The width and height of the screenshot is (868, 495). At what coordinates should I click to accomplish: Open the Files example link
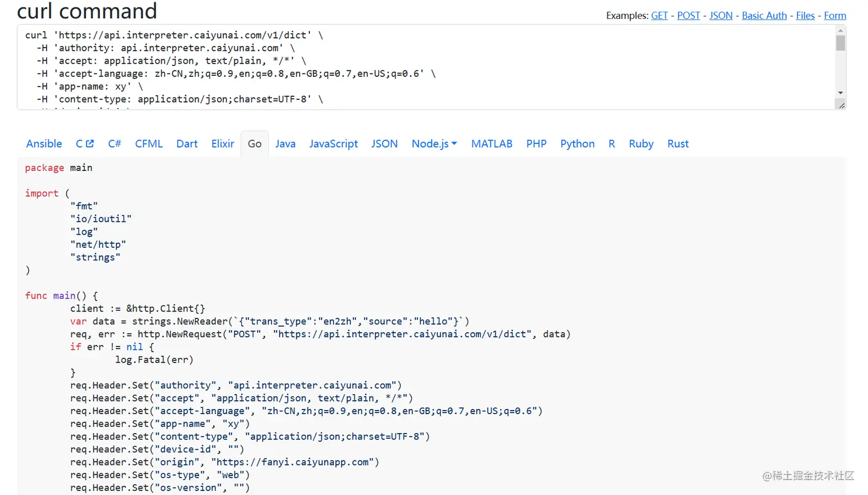click(x=805, y=15)
